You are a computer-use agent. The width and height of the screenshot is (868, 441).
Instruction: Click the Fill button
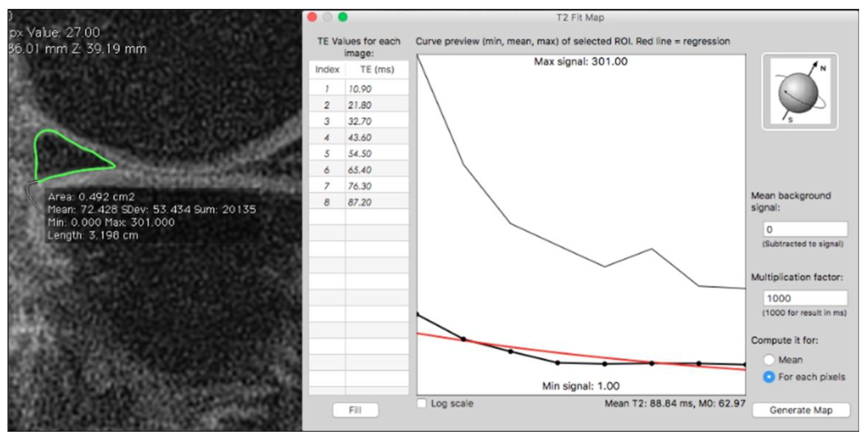(356, 410)
